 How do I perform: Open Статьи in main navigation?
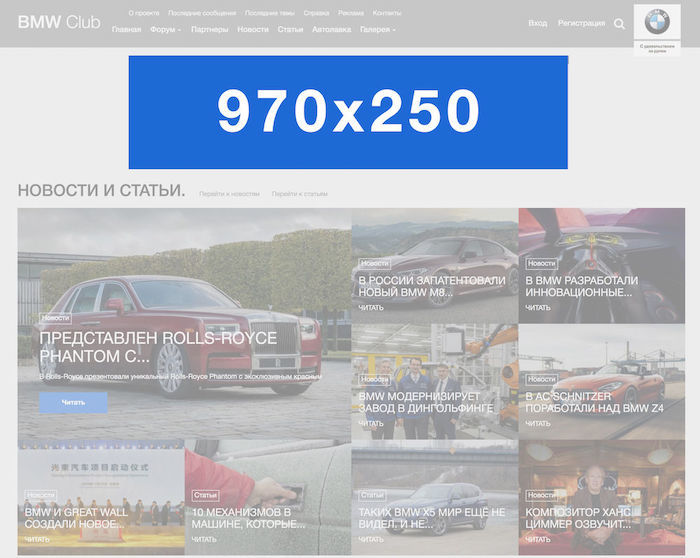pyautogui.click(x=290, y=29)
